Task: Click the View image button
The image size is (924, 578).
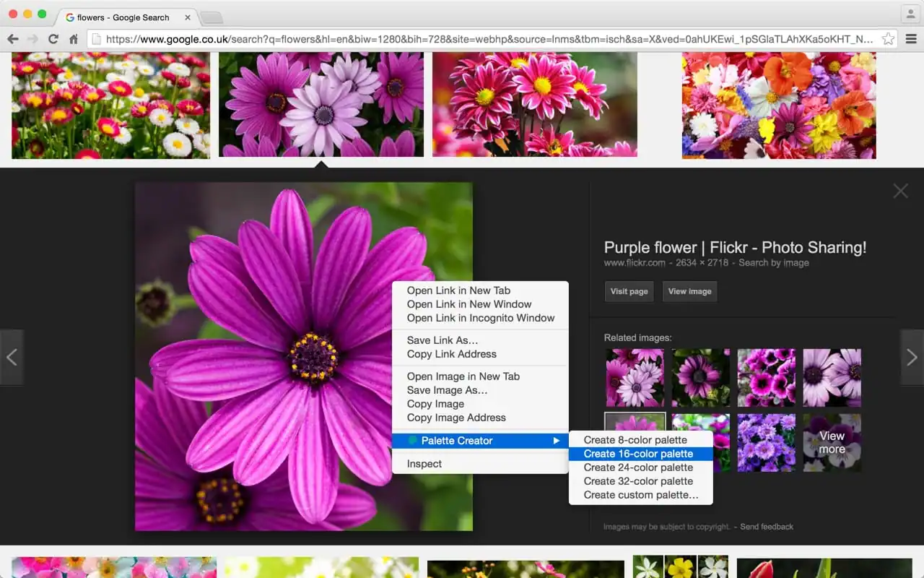Action: 689,291
